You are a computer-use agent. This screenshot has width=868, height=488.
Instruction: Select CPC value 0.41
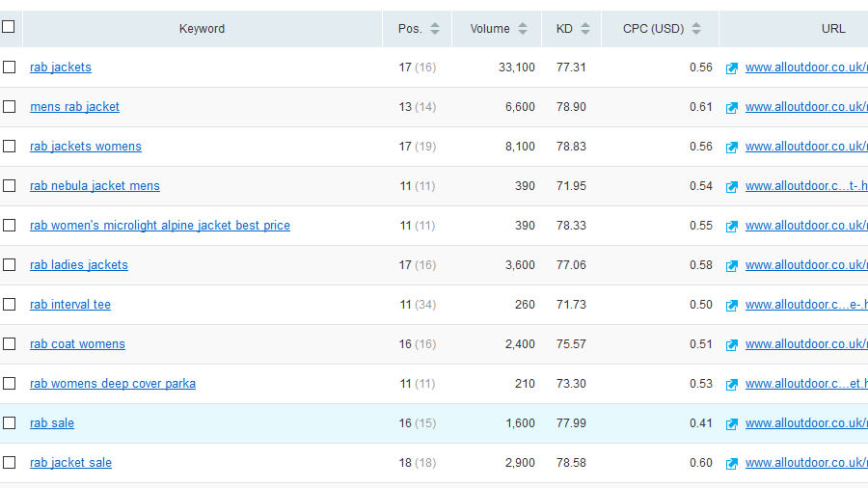pyautogui.click(x=701, y=422)
